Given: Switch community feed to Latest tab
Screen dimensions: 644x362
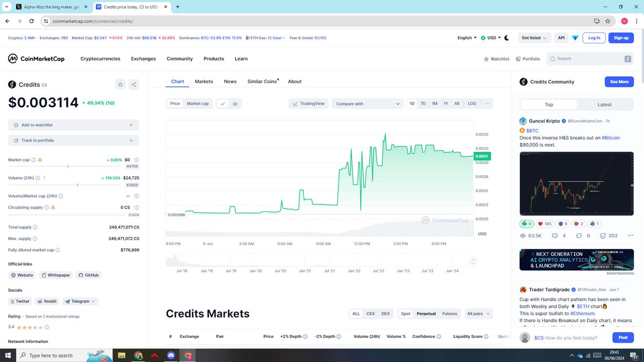Looking at the screenshot, I should pyautogui.click(x=604, y=105).
